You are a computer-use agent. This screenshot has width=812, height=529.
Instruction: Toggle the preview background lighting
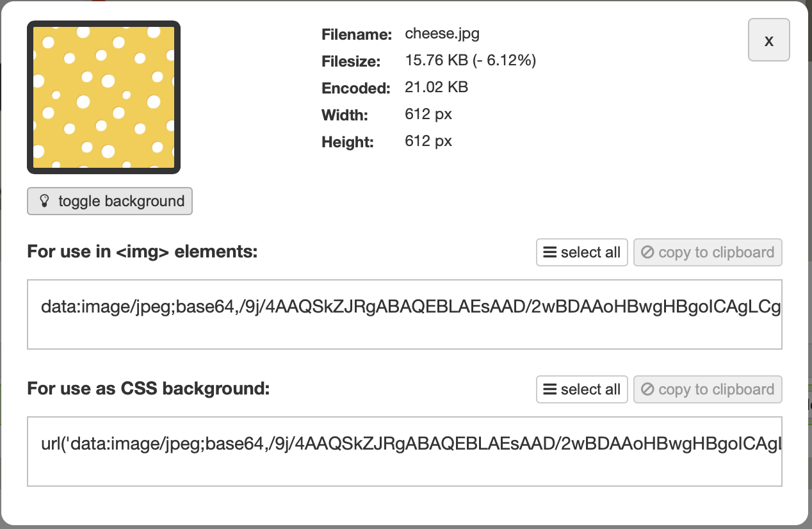pos(109,201)
